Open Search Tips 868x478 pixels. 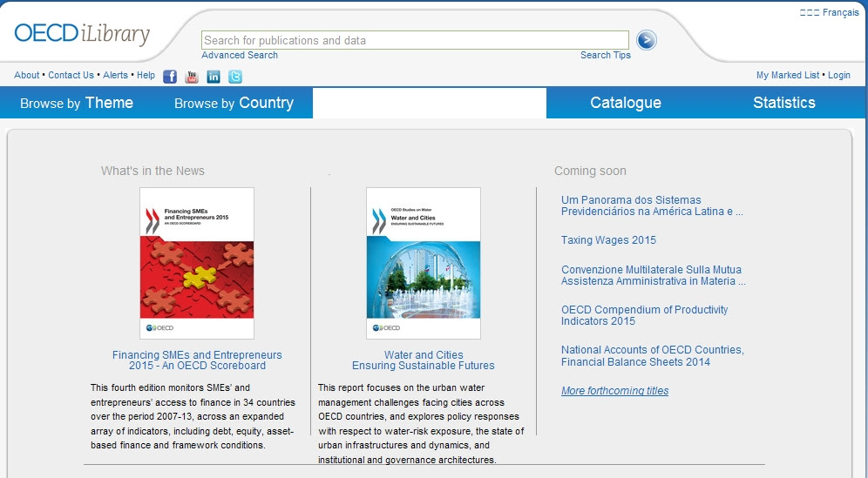[606, 55]
